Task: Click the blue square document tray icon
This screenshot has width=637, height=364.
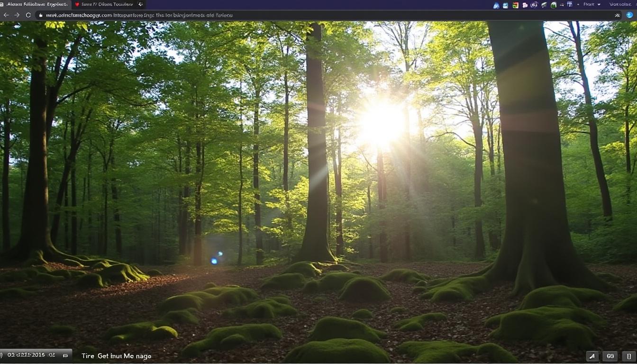Action: tap(570, 5)
